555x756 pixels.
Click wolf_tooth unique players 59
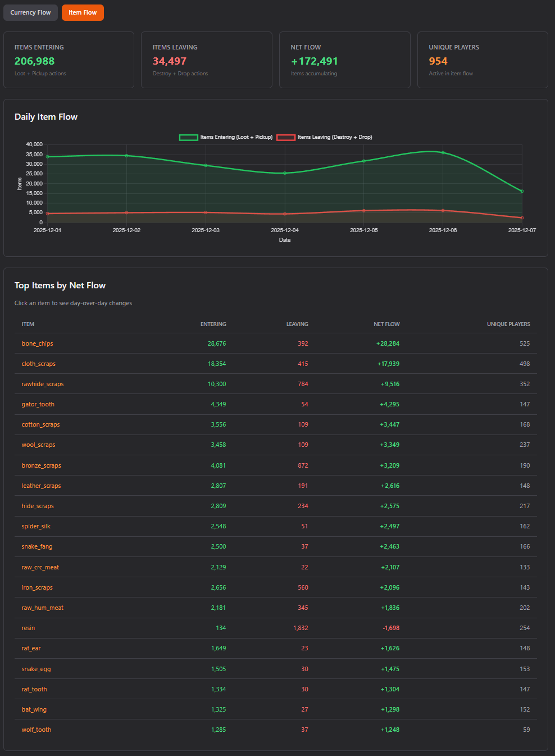(526, 730)
